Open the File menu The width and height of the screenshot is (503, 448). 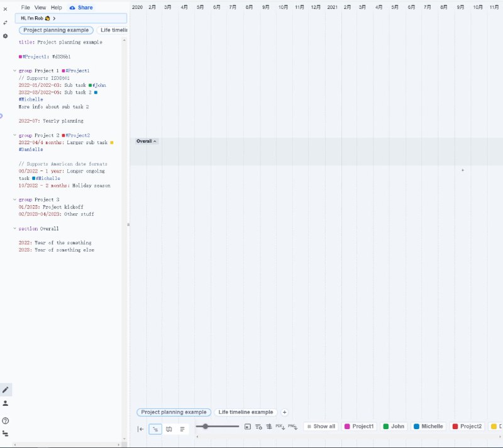(x=25, y=8)
